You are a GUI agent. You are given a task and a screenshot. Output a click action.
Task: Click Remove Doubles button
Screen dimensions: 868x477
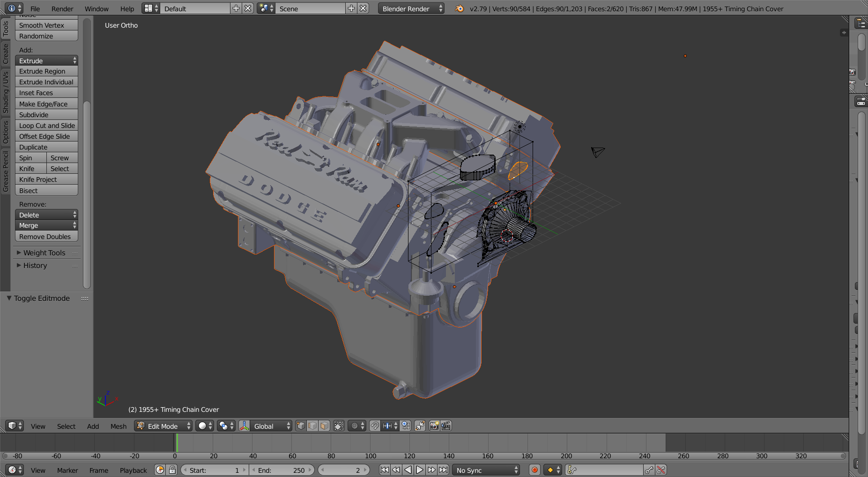[x=46, y=237]
